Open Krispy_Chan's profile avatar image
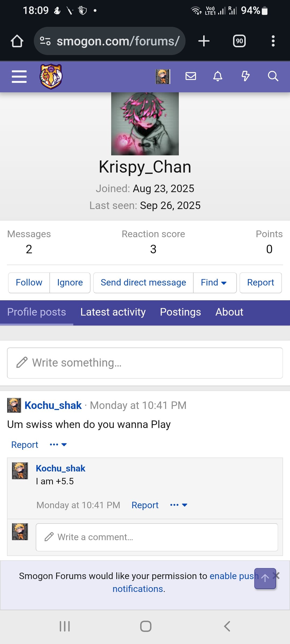The height and width of the screenshot is (644, 290). (x=145, y=124)
